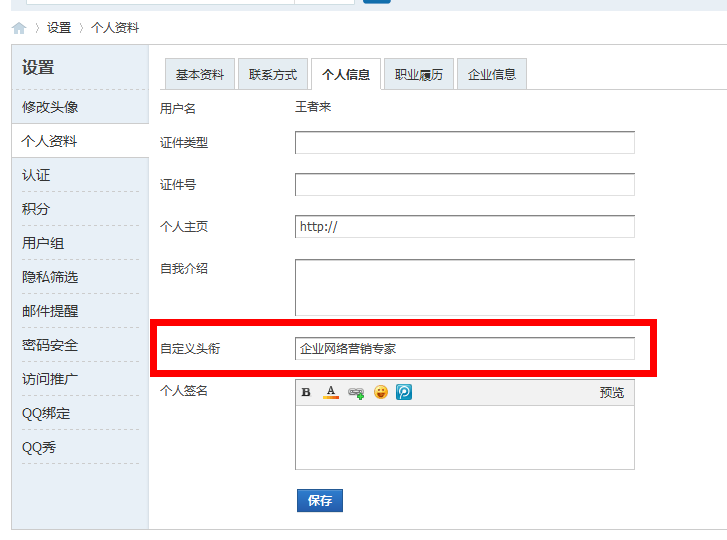Focus the 证件类型 input field
The image size is (727, 540).
[x=465, y=142]
